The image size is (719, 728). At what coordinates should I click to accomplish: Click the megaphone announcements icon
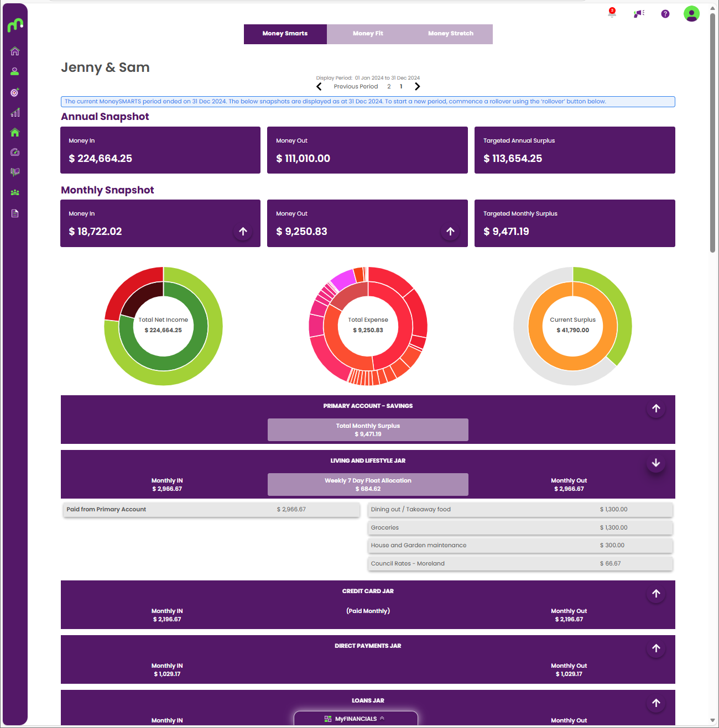(x=639, y=13)
